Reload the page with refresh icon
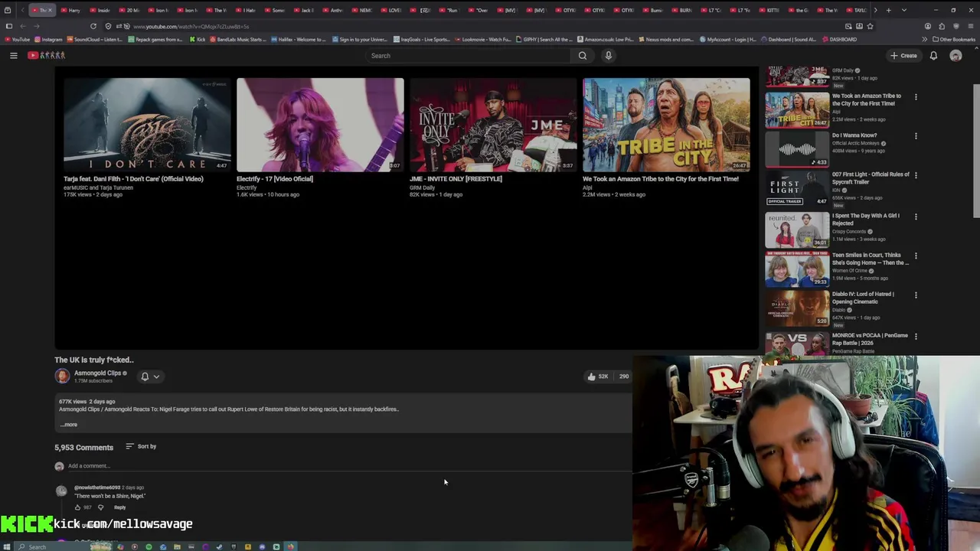This screenshot has height=551, width=980. (93, 26)
